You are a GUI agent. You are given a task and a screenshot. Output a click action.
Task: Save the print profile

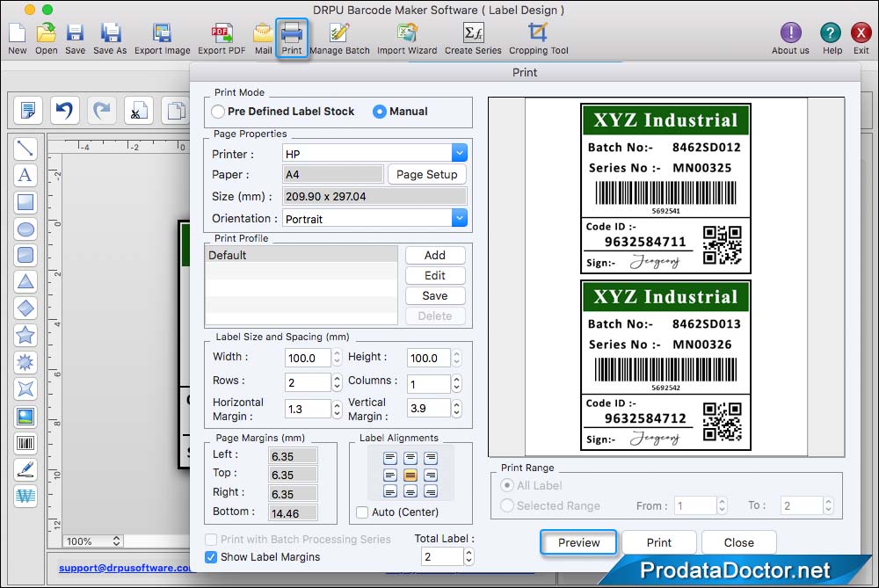(435, 295)
